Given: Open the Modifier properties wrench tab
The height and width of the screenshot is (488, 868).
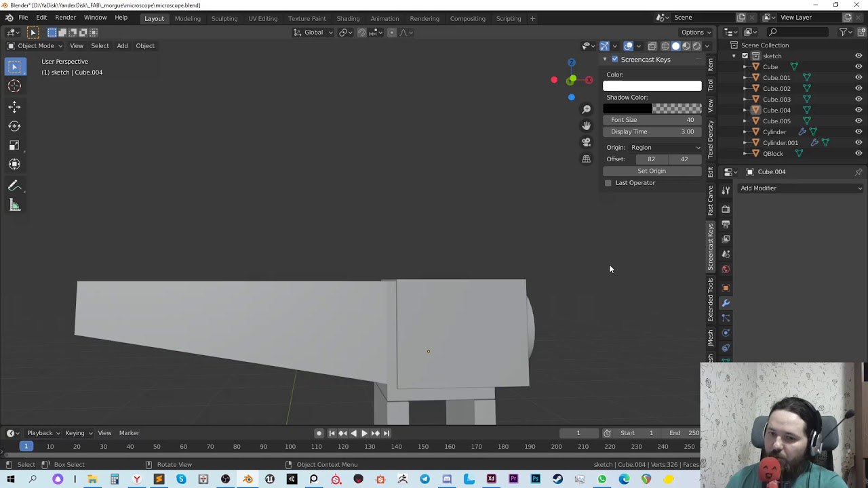Looking at the screenshot, I should pos(726,303).
